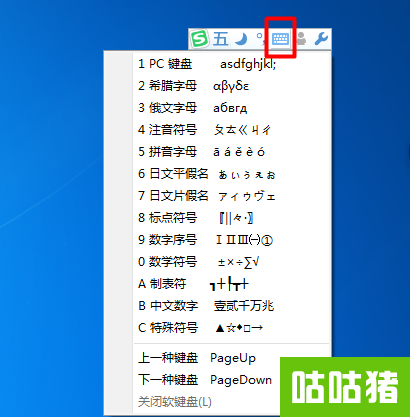Click 关闭软键盘(L) to close soft keyboard

(175, 402)
